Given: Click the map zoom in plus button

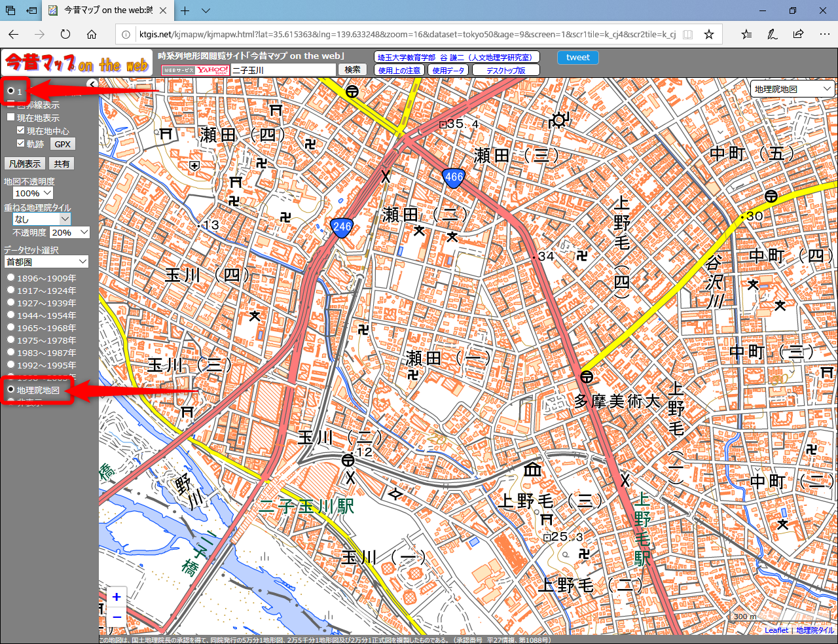Looking at the screenshot, I should [x=117, y=596].
